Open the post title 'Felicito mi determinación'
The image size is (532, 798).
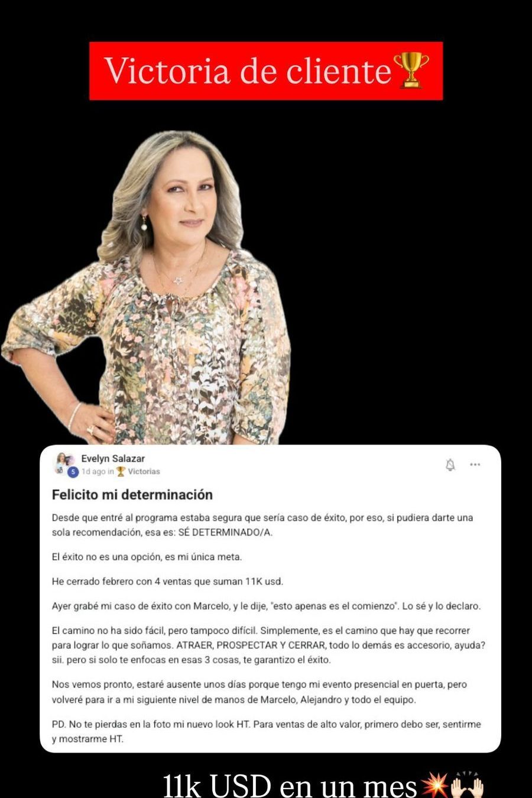(x=132, y=495)
